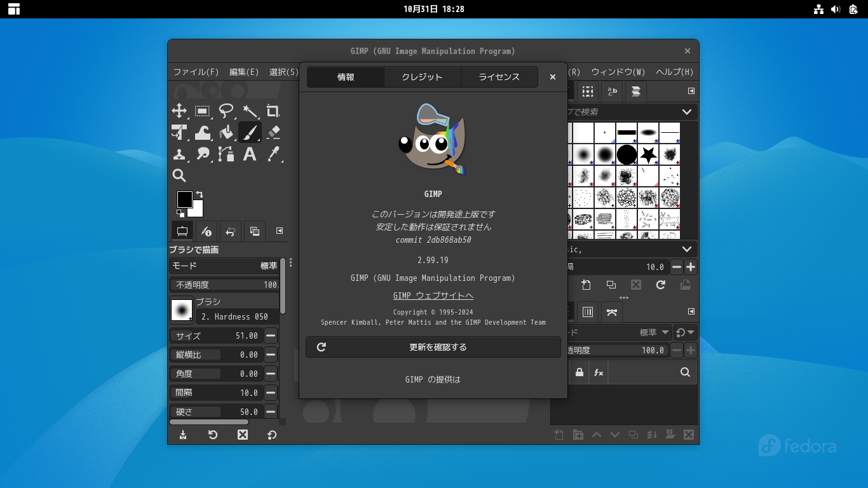Viewport: 868px width, 488px height.
Task: Select the Crop tool
Action: [273, 111]
